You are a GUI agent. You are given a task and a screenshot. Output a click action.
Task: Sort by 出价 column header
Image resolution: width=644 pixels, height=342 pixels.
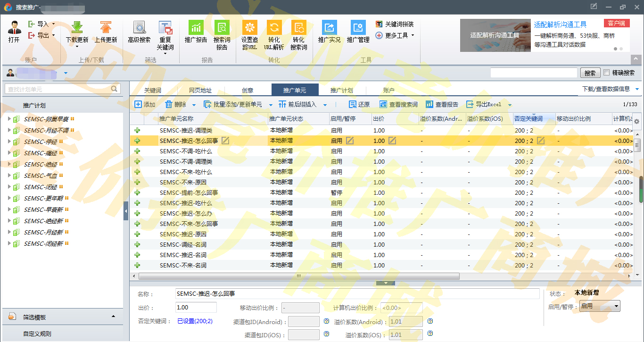pos(395,119)
